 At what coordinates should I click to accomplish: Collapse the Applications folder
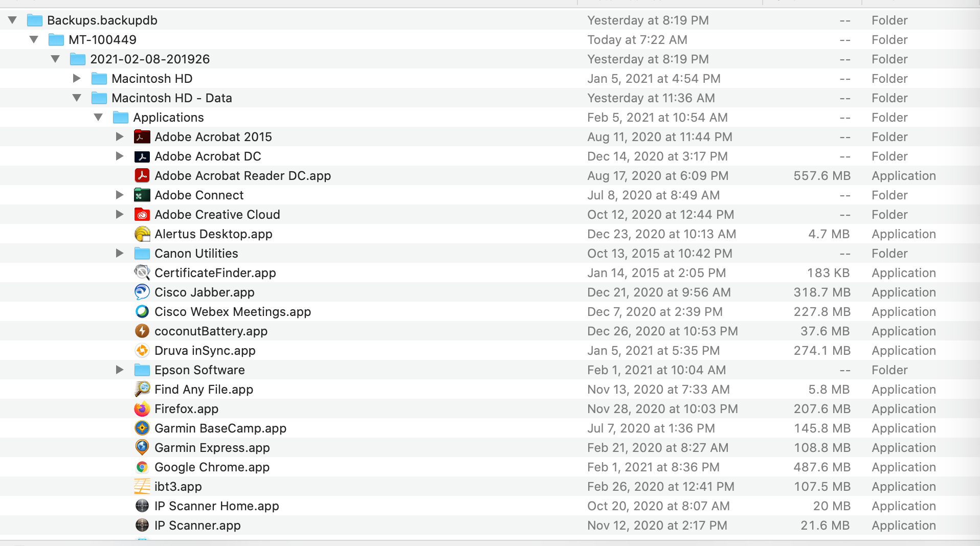[98, 117]
